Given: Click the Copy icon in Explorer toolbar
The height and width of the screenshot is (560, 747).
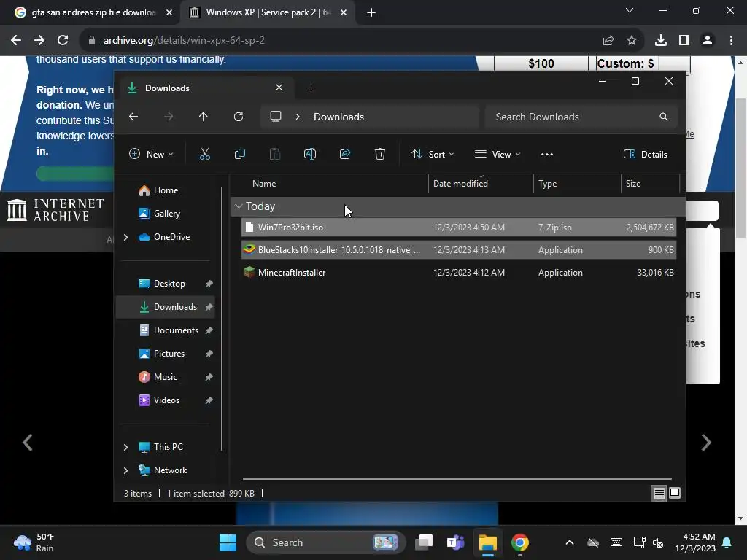Looking at the screenshot, I should (x=239, y=154).
